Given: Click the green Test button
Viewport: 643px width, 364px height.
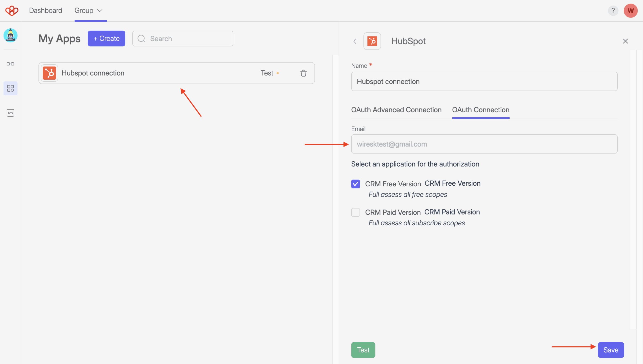Looking at the screenshot, I should pyautogui.click(x=363, y=350).
